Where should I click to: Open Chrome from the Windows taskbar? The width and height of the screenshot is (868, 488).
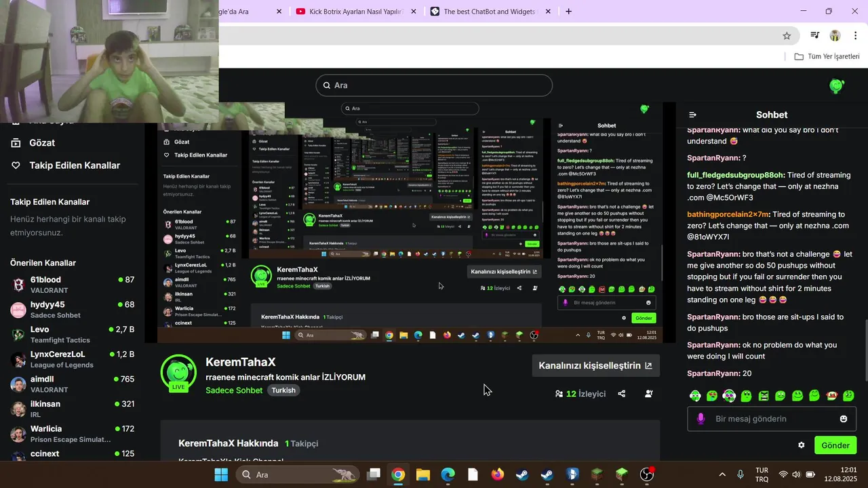click(x=398, y=474)
